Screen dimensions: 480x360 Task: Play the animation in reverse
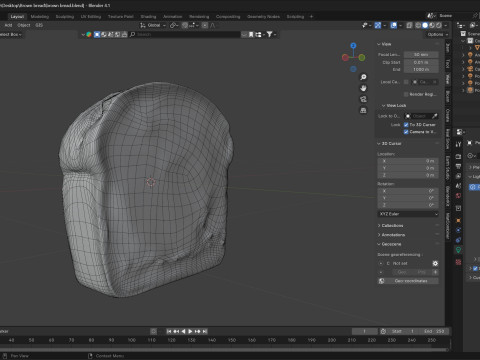[183, 331]
